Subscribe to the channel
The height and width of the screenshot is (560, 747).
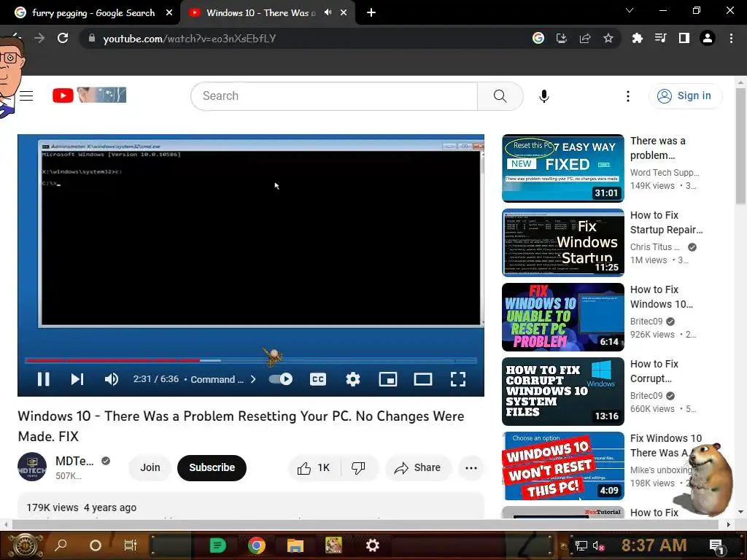pyautogui.click(x=212, y=467)
